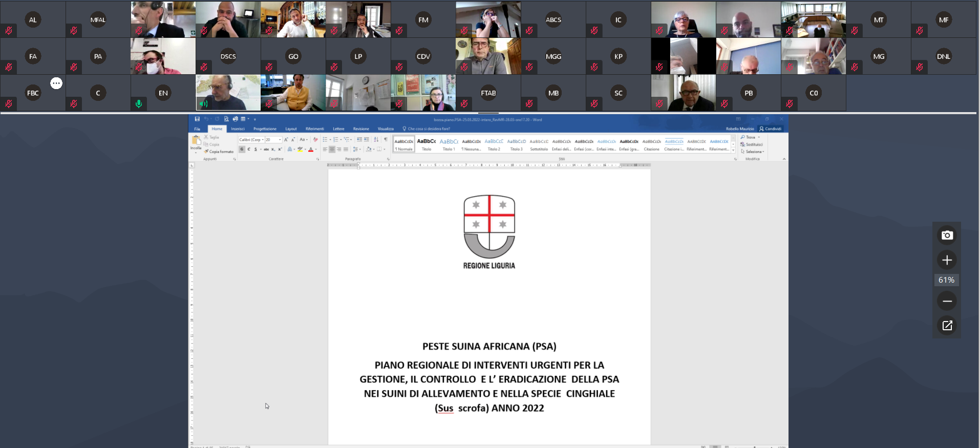
Task: Increase paragraph indent
Action: (x=367, y=139)
